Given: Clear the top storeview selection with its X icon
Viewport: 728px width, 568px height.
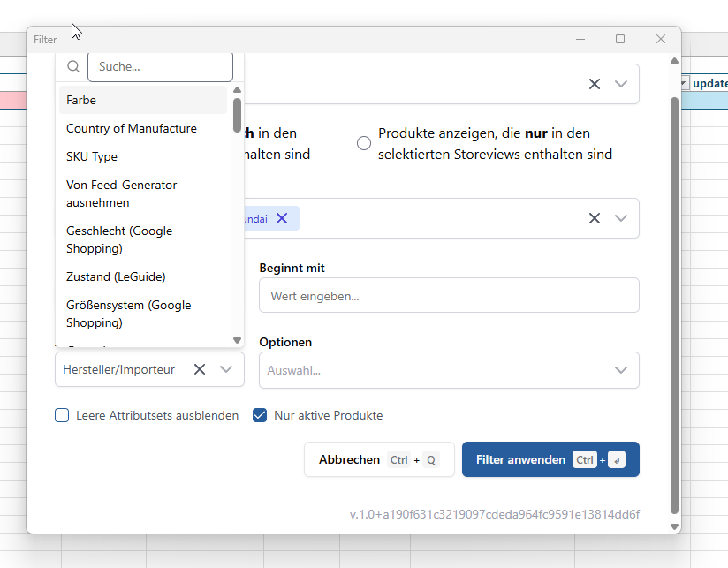Looking at the screenshot, I should [x=594, y=83].
